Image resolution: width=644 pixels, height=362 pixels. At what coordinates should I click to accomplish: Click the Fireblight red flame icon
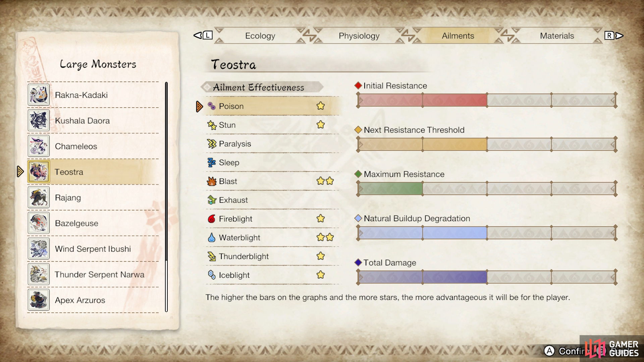coord(211,219)
